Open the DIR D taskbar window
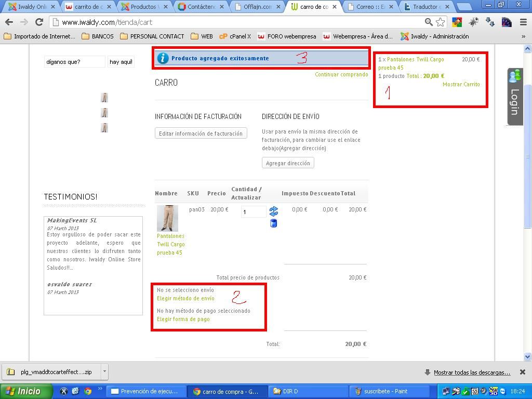Image resolution: width=532 pixels, height=399 pixels. [308, 391]
